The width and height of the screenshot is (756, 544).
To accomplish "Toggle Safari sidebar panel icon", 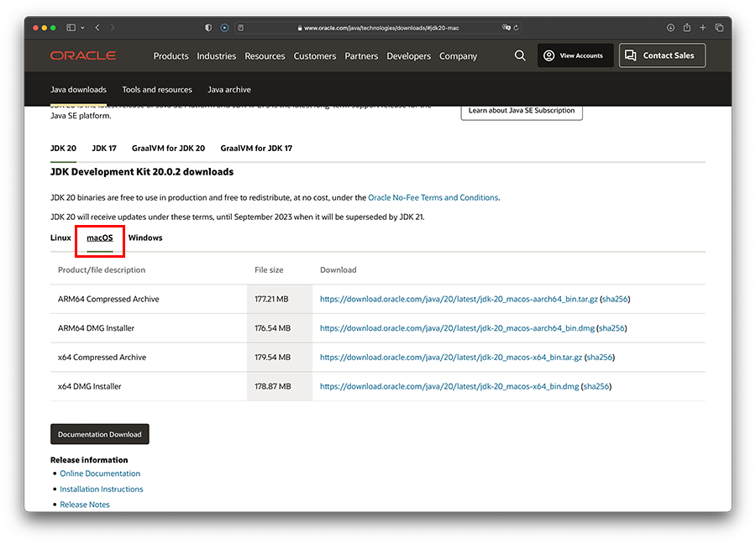I will pos(71,28).
